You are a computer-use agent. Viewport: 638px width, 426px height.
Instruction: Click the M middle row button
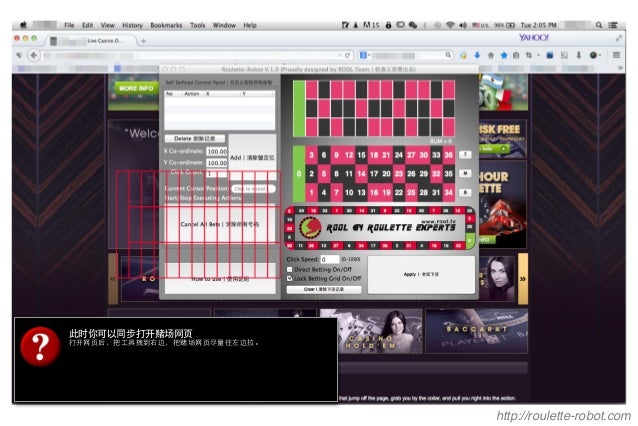[465, 173]
